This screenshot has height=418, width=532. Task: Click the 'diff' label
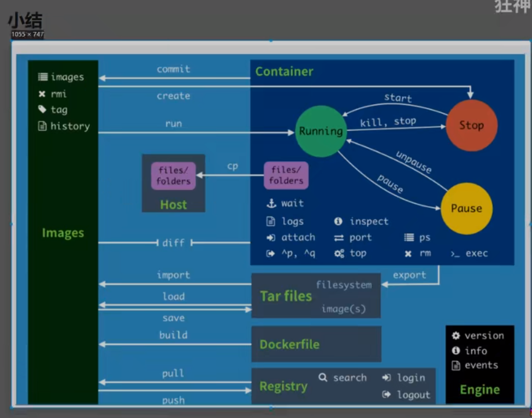[x=173, y=243]
